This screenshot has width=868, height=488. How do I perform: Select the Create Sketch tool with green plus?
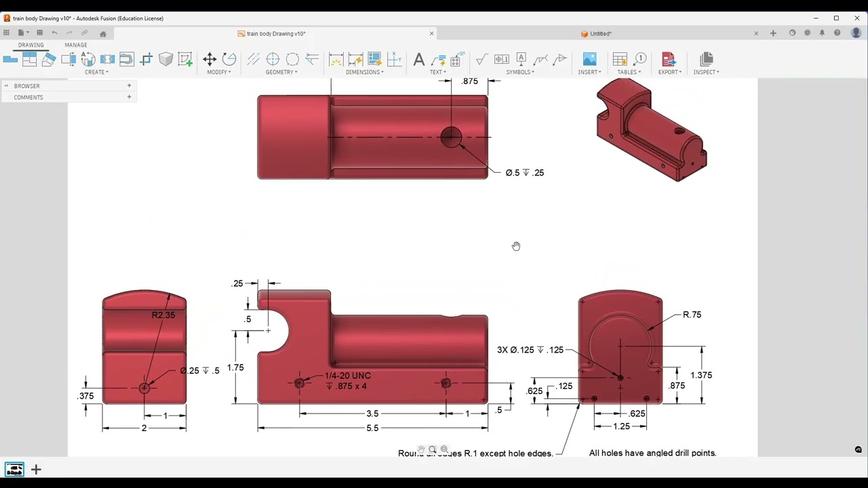(185, 60)
